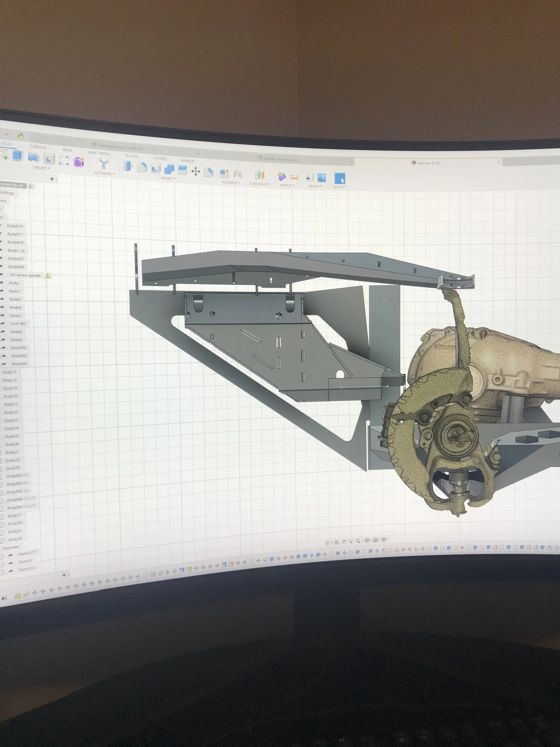Select the Extrude tool in Create
The height and width of the screenshot is (747, 560).
17,155
